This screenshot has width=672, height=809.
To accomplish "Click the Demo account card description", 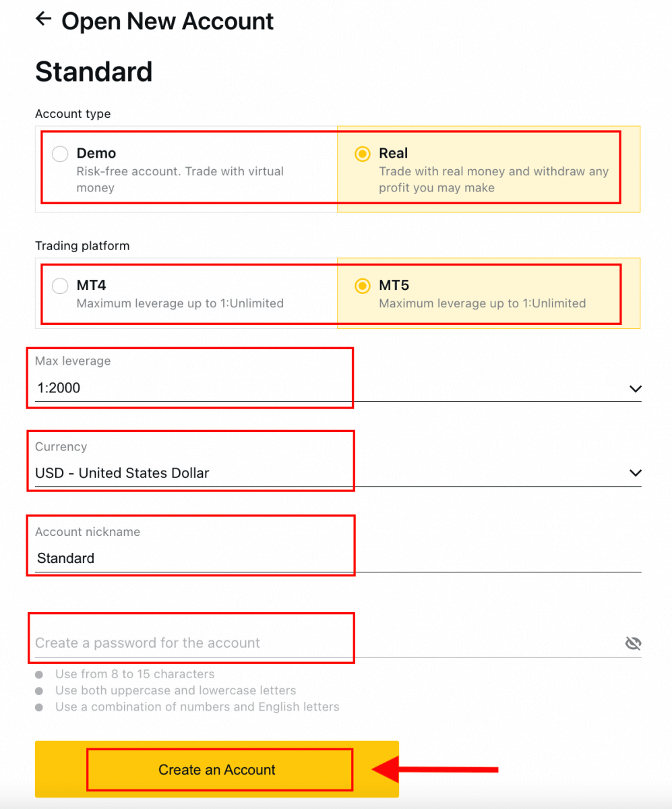I will point(180,179).
